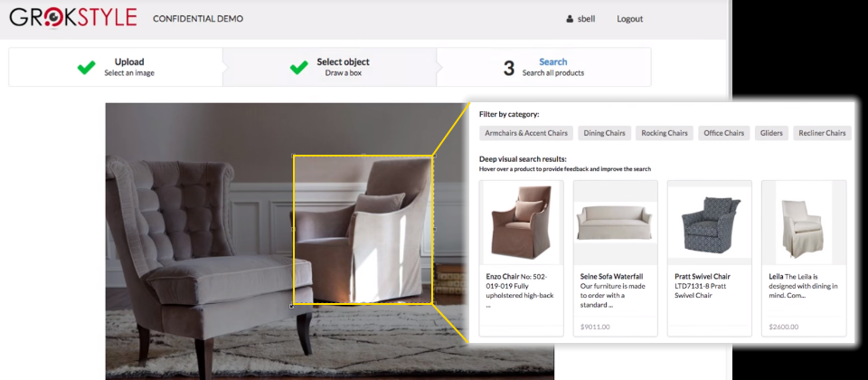
Task: Click the GrokStyle logo
Action: (73, 18)
